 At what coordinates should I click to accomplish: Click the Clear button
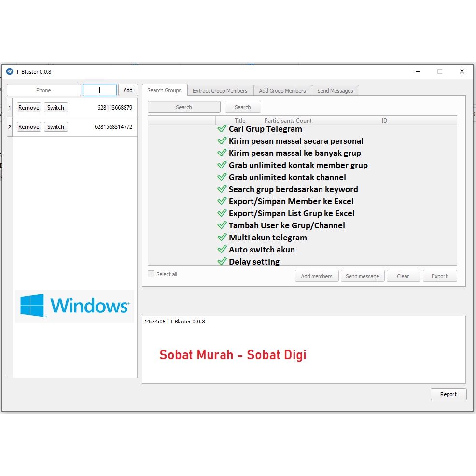pyautogui.click(x=403, y=276)
